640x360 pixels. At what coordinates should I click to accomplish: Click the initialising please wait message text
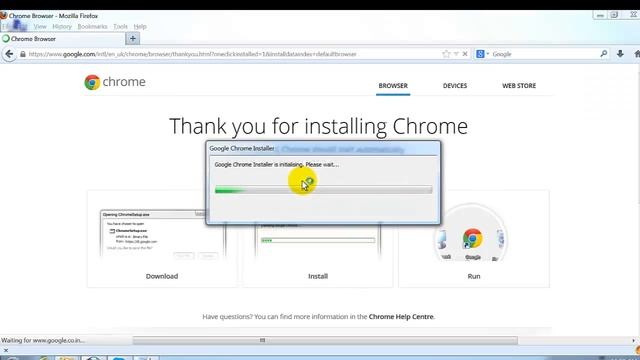(277, 164)
